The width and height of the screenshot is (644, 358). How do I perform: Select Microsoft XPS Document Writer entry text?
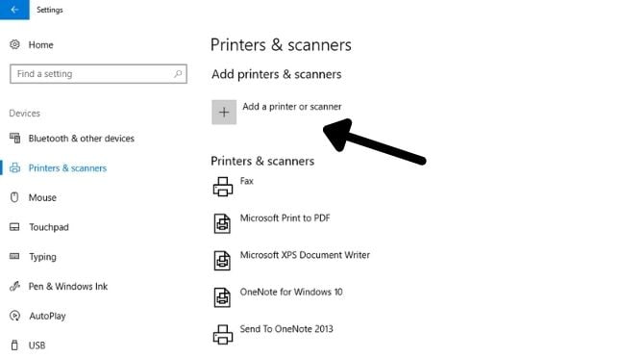click(305, 255)
